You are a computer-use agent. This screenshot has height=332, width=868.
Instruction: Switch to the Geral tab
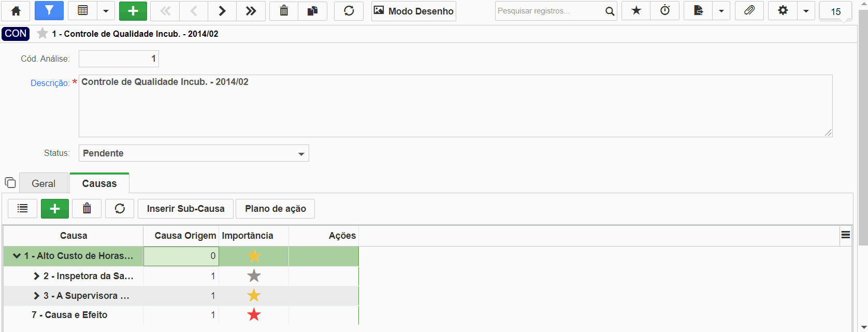[x=44, y=183]
